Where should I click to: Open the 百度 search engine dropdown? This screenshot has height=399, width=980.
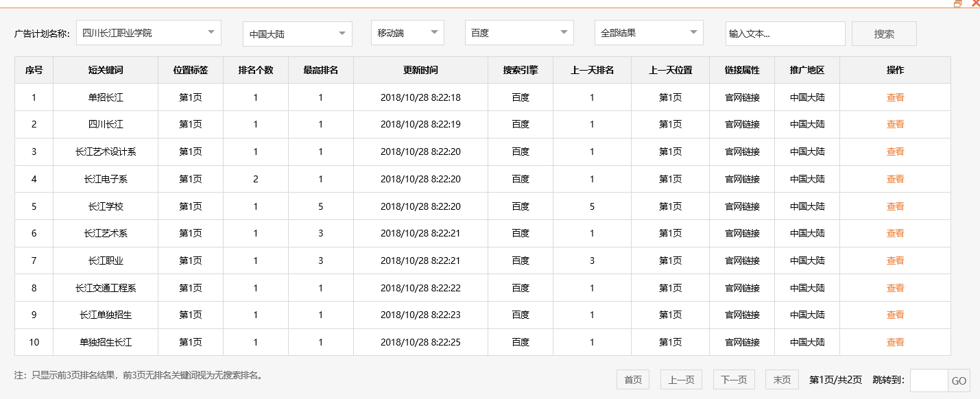[x=518, y=33]
